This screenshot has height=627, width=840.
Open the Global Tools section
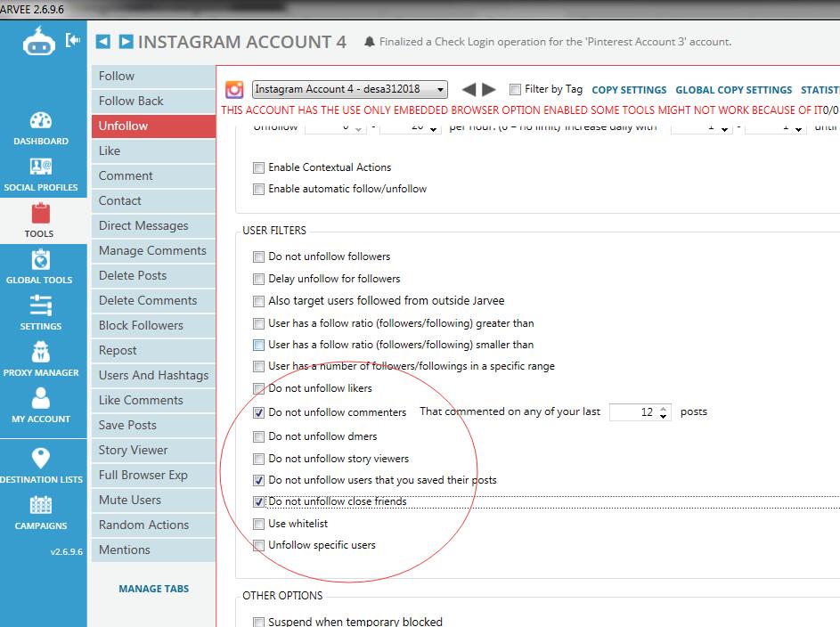tap(41, 266)
